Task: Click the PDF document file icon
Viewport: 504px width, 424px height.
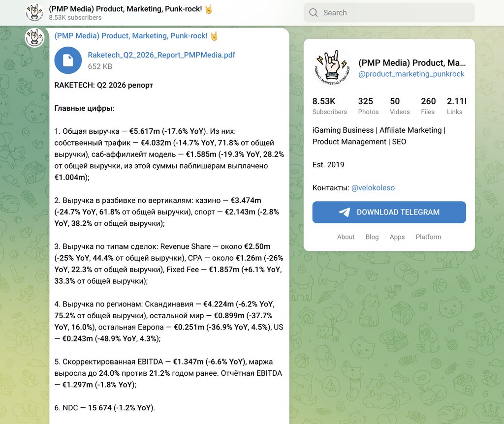Action: pos(68,61)
